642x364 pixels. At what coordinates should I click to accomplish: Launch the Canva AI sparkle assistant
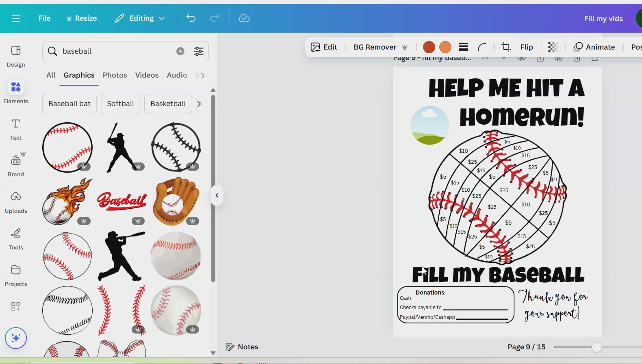[x=16, y=338]
